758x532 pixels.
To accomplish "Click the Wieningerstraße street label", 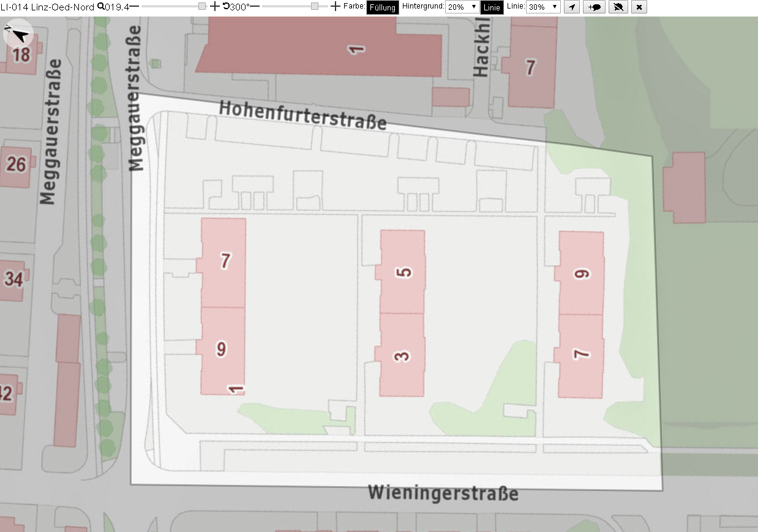I will 443,493.
